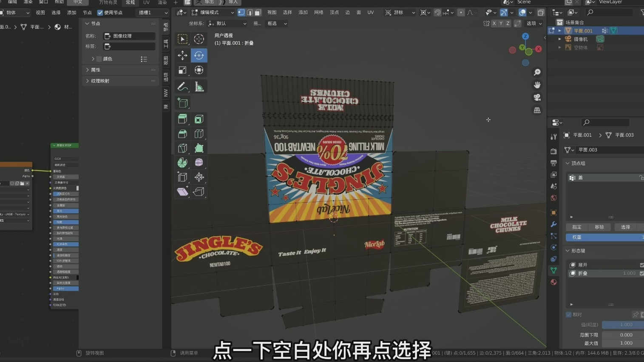
Task: Enable face select mode
Action: [258, 13]
